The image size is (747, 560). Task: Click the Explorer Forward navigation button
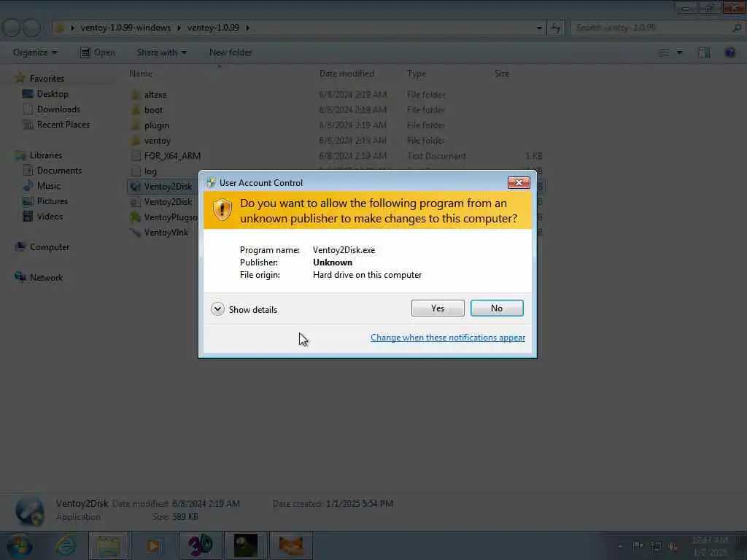tap(31, 28)
